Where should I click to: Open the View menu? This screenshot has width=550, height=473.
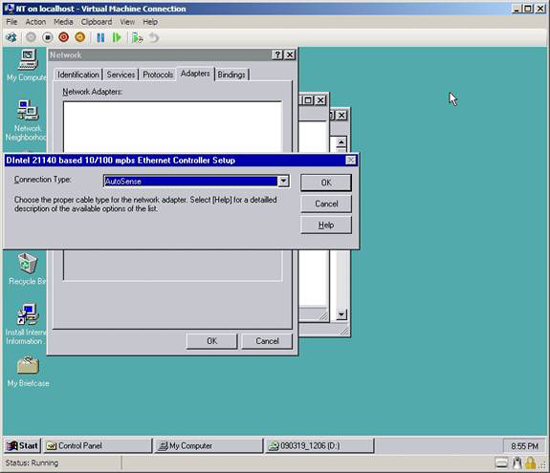(127, 22)
